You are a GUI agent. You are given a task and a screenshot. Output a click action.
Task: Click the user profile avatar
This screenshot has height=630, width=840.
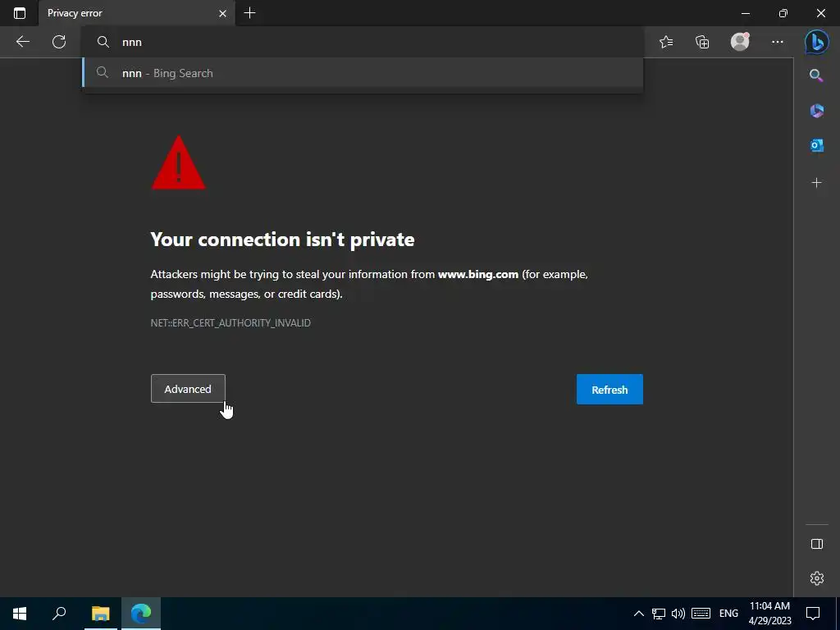[x=740, y=42]
